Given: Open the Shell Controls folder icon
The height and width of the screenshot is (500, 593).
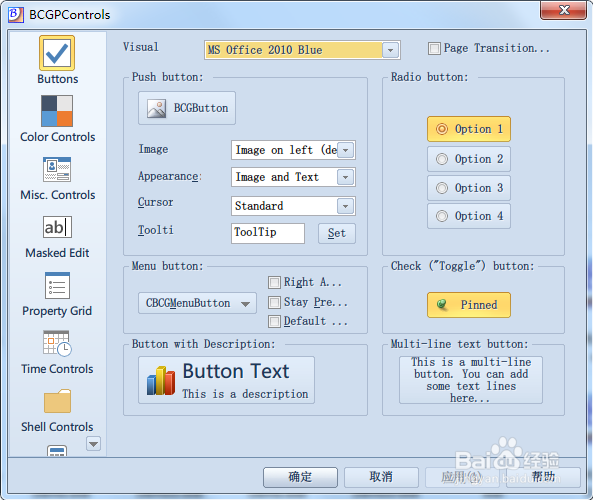Looking at the screenshot, I should point(57,401).
